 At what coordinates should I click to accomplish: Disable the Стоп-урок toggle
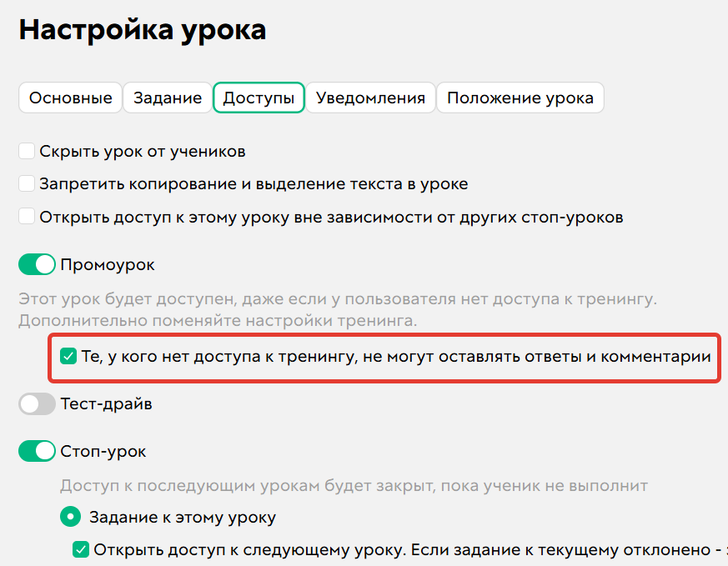(36, 451)
